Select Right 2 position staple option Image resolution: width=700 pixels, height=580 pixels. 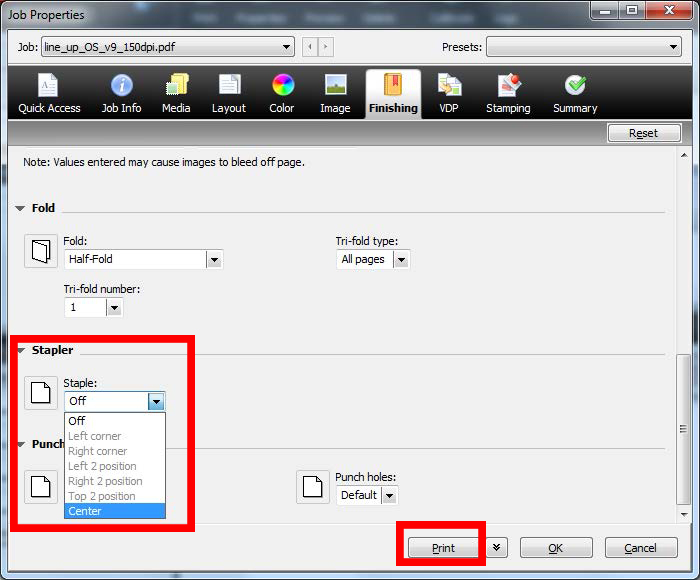(115, 481)
